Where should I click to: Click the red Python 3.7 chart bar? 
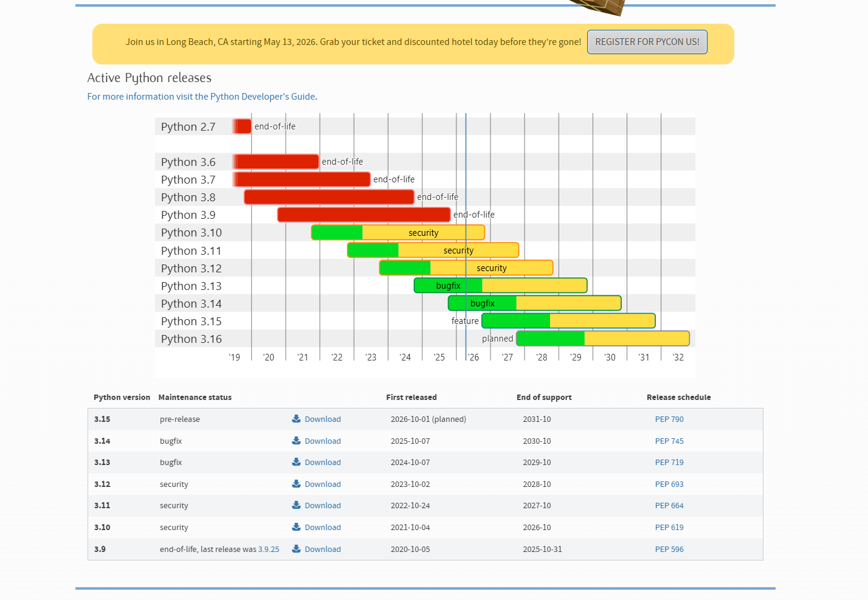pos(301,179)
